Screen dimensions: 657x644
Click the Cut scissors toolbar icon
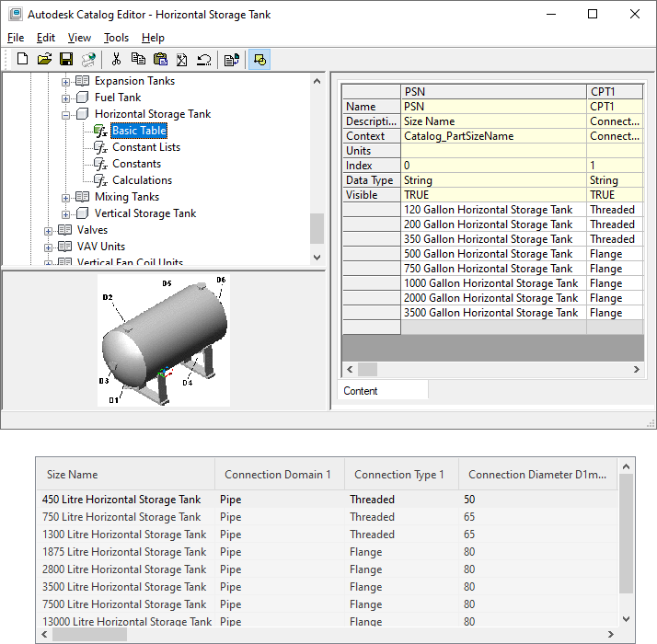click(116, 60)
